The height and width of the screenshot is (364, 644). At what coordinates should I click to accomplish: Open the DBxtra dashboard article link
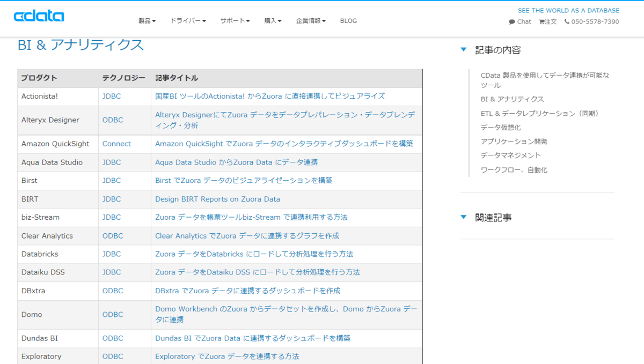click(247, 291)
